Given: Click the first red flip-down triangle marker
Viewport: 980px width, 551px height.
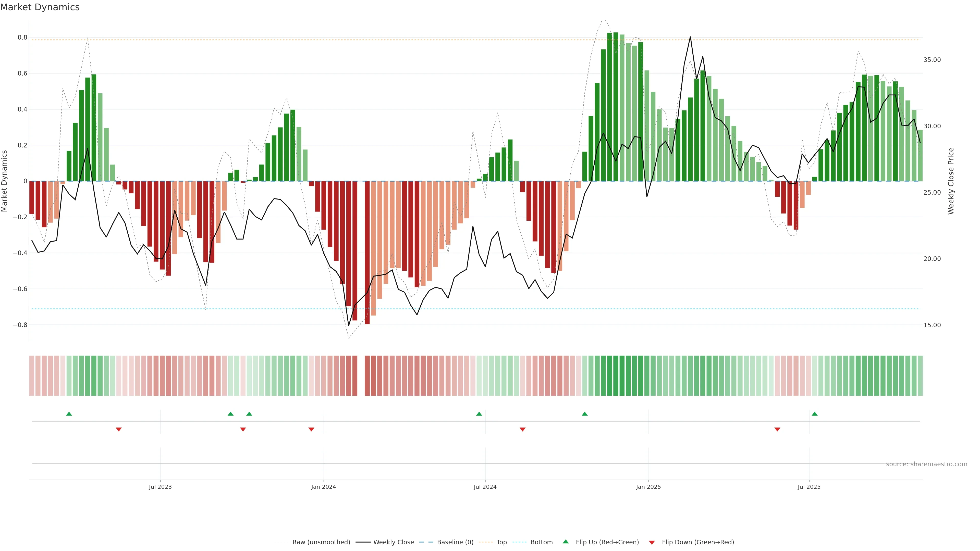Looking at the screenshot, I should [x=119, y=429].
